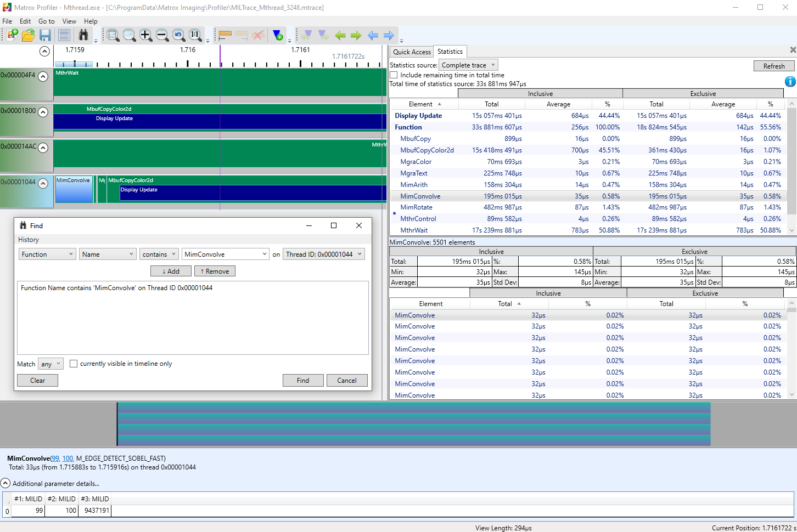Collapse thread 0x000014AC row
Image resolution: width=797 pixels, height=532 pixels.
coord(43,148)
